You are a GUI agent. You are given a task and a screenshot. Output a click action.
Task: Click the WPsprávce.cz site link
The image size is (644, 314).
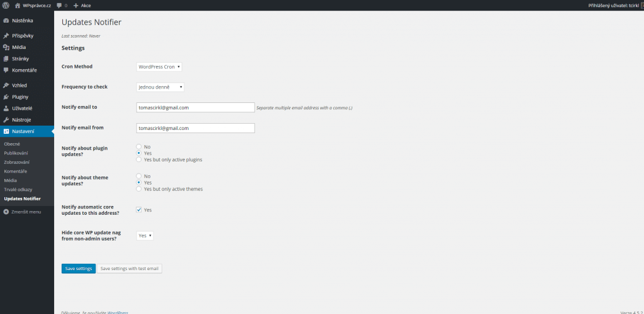coord(37,5)
